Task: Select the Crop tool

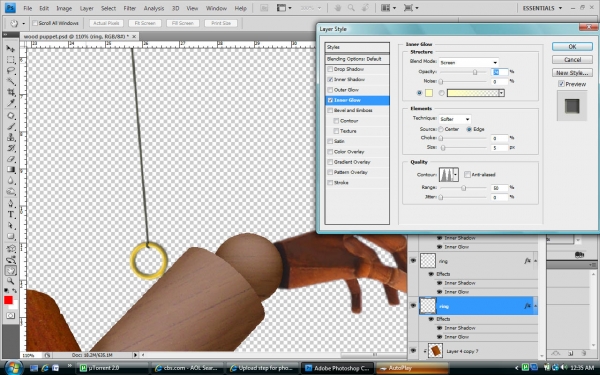Action: (10, 92)
